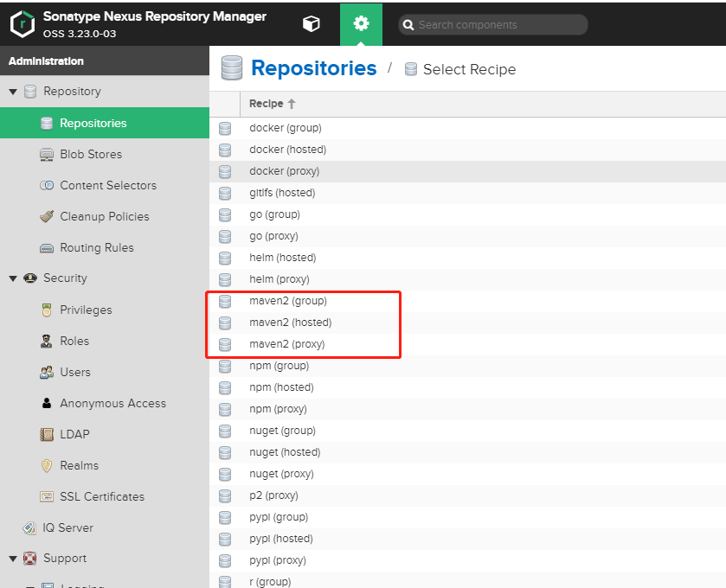Choose the helm (hosted) recipe
Image resolution: width=726 pixels, height=588 pixels.
467,258
